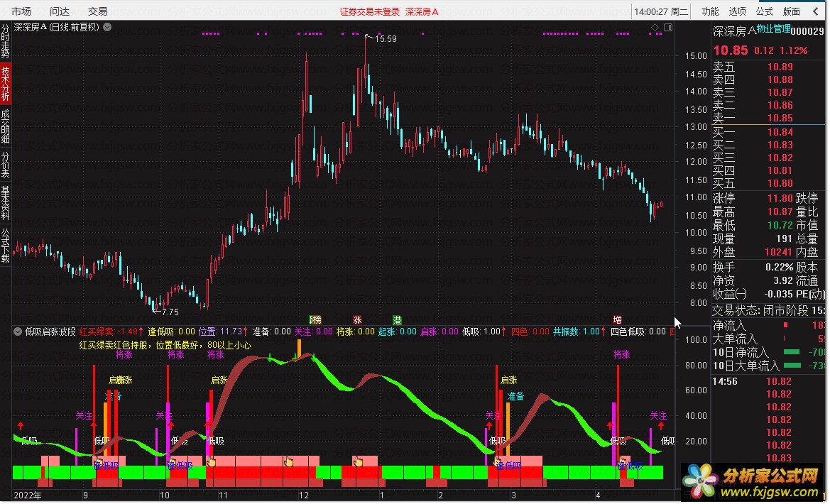Click the 15.59 high price label
830x504 pixels.
click(x=386, y=38)
